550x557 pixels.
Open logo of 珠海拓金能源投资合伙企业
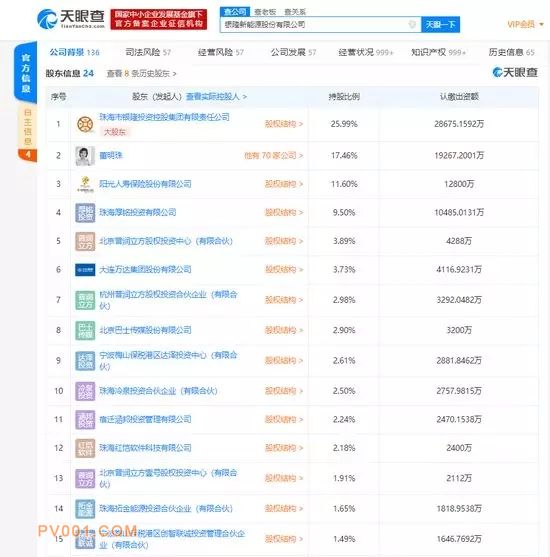(x=85, y=509)
